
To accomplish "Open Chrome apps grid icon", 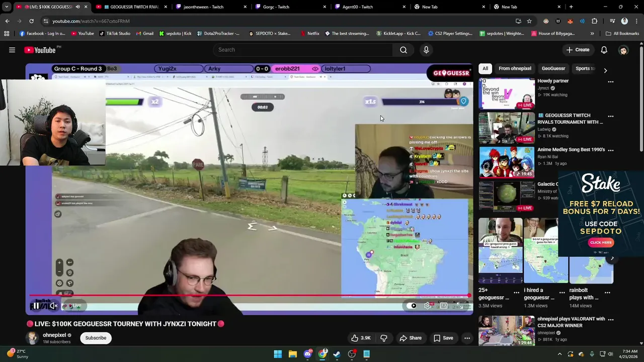I will (7, 34).
